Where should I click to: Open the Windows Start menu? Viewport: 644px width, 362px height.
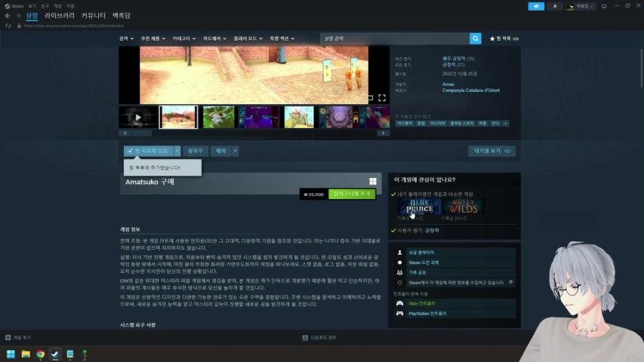pos(11,354)
